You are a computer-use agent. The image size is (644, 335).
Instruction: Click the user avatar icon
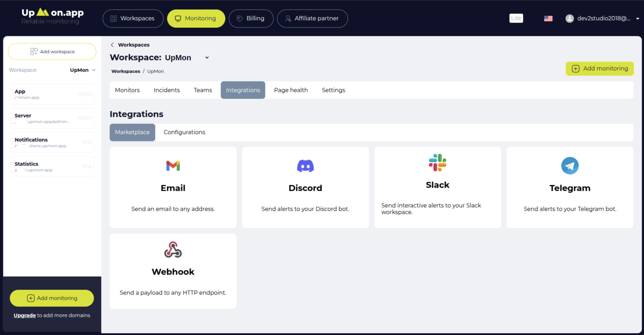click(569, 18)
